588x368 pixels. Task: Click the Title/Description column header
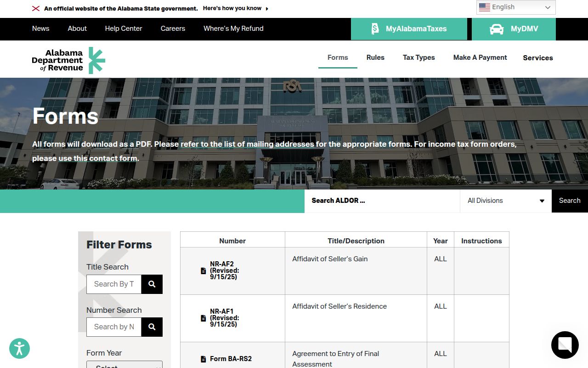[356, 241]
